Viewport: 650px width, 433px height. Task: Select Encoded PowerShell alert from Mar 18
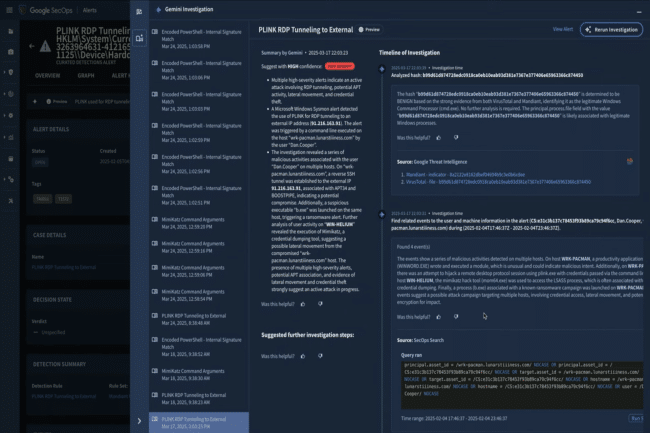pyautogui.click(x=199, y=347)
